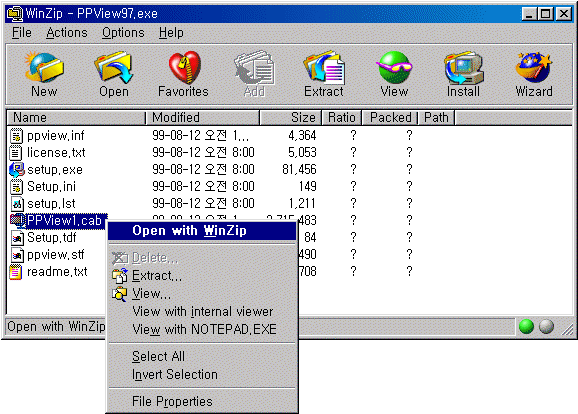Image resolution: width=578 pixels, height=414 pixels.
Task: Click the ppview.stf file icon
Action: [x=17, y=255]
